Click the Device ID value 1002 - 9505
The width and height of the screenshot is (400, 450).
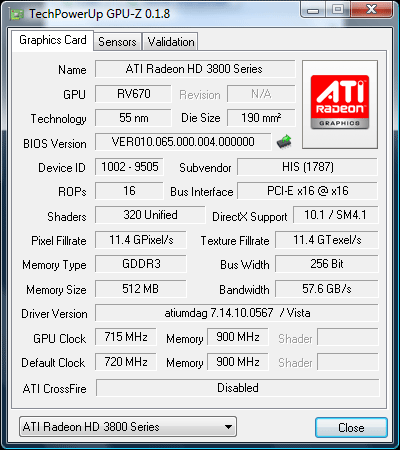pyautogui.click(x=129, y=167)
